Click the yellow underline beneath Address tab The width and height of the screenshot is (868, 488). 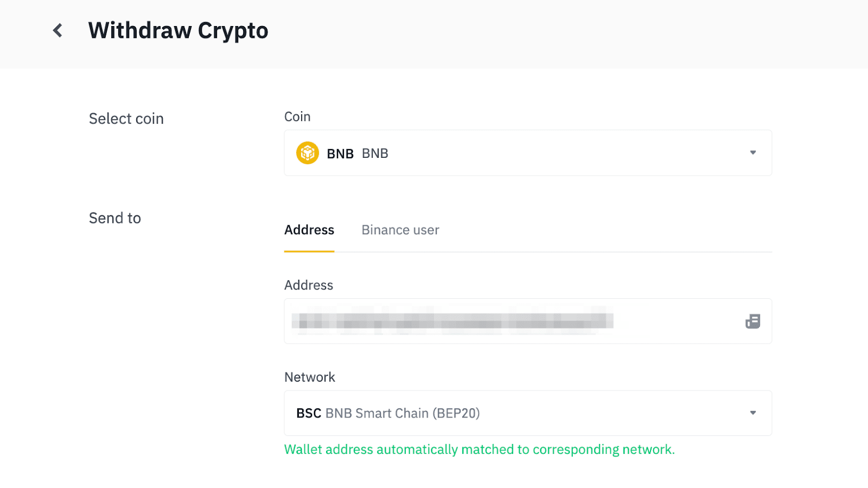tap(309, 252)
